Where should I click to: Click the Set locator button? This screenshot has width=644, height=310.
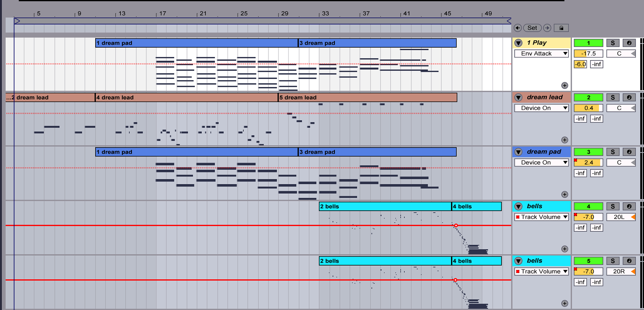point(532,28)
